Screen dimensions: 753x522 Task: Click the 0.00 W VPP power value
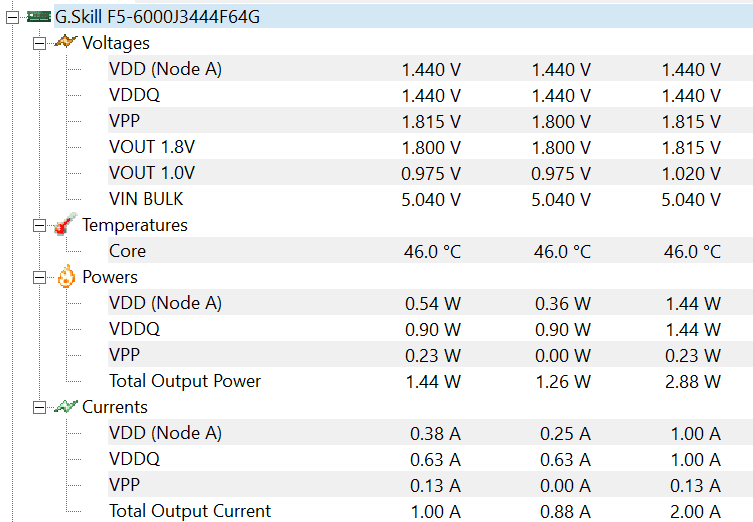click(563, 355)
